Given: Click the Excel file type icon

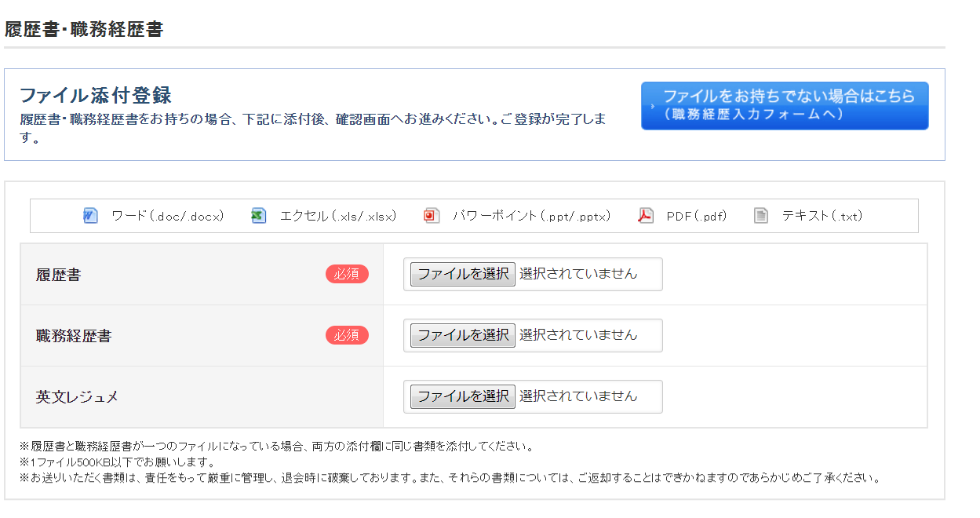Looking at the screenshot, I should tap(258, 216).
